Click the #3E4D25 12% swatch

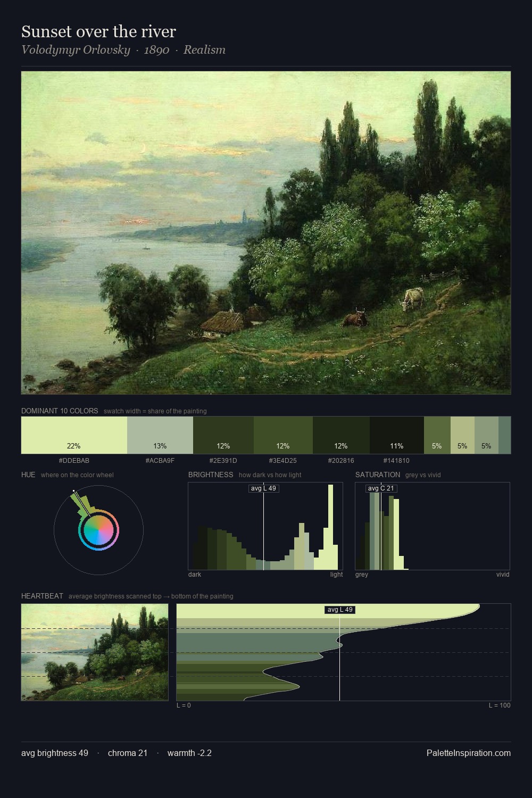point(283,435)
